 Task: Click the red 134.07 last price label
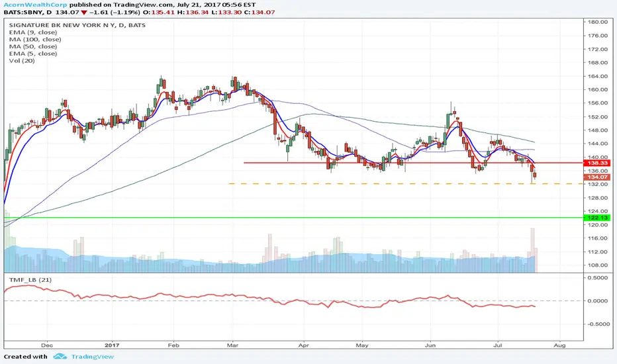click(597, 177)
